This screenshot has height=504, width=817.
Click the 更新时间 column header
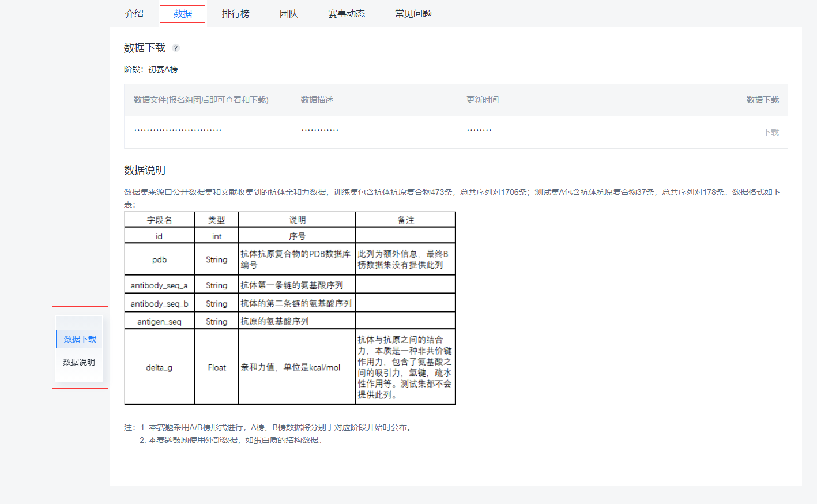pos(483,100)
